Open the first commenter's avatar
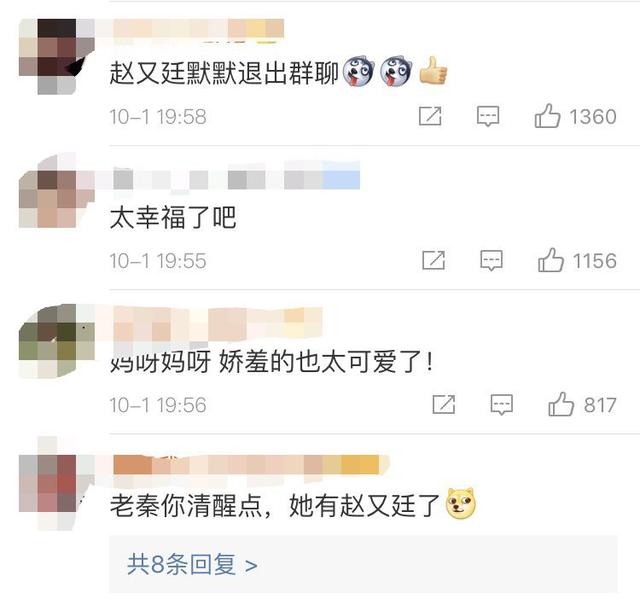 click(57, 57)
